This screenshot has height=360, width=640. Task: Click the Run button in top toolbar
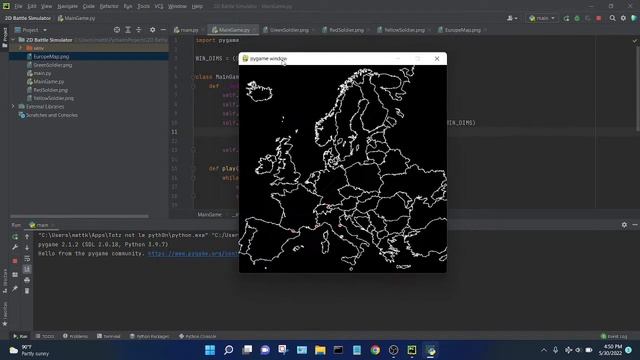click(x=566, y=18)
